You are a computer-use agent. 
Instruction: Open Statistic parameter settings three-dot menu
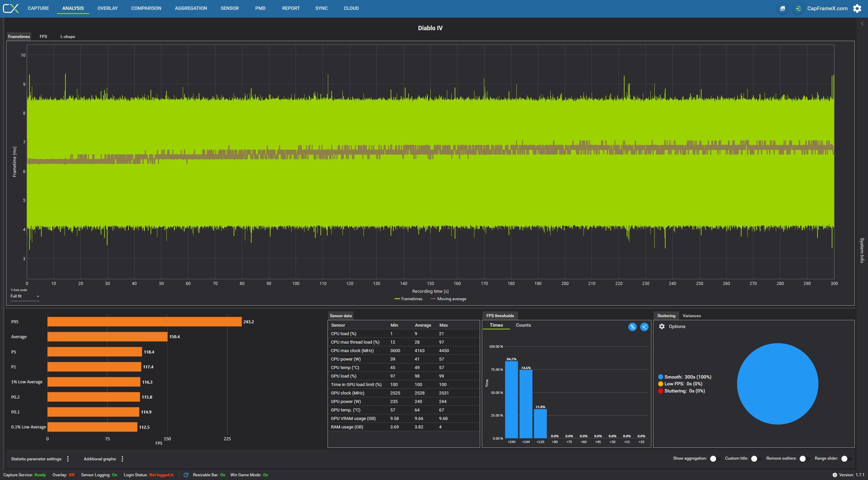click(x=68, y=459)
